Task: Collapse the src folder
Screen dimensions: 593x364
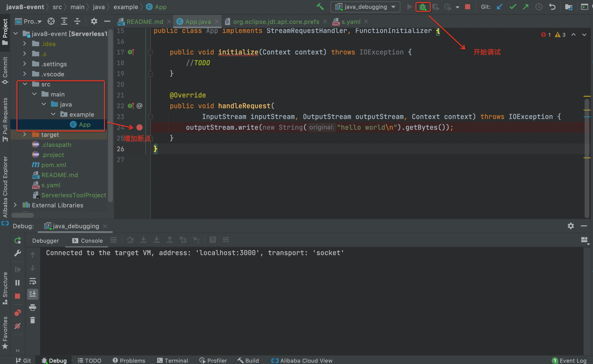Action: click(x=25, y=84)
